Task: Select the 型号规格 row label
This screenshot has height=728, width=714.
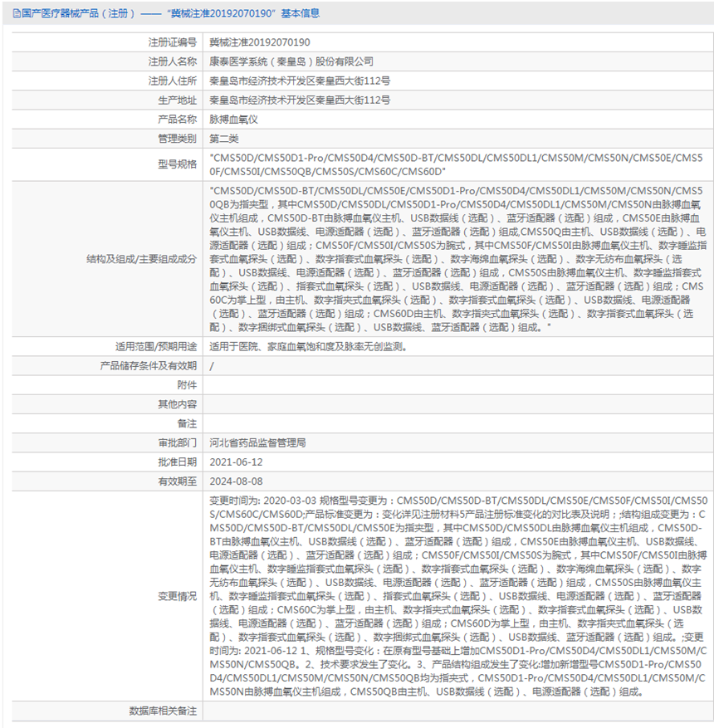Action: 178,164
